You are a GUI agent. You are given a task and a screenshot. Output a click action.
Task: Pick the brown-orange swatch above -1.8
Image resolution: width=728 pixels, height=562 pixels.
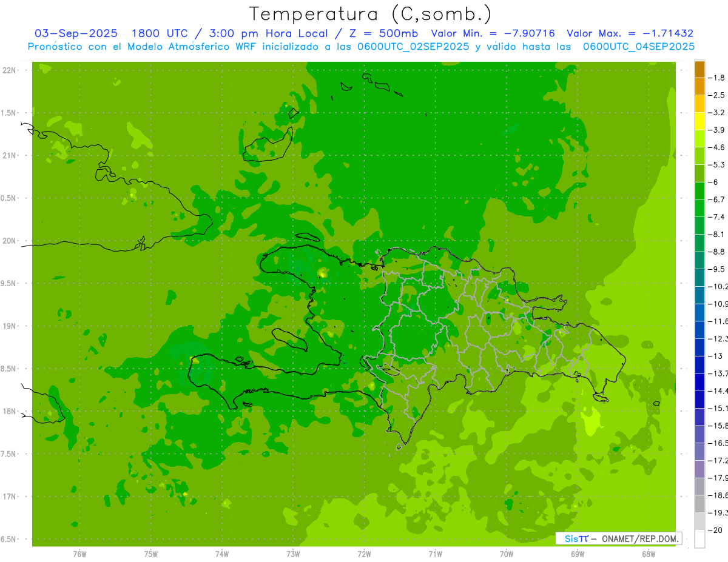[700, 69]
